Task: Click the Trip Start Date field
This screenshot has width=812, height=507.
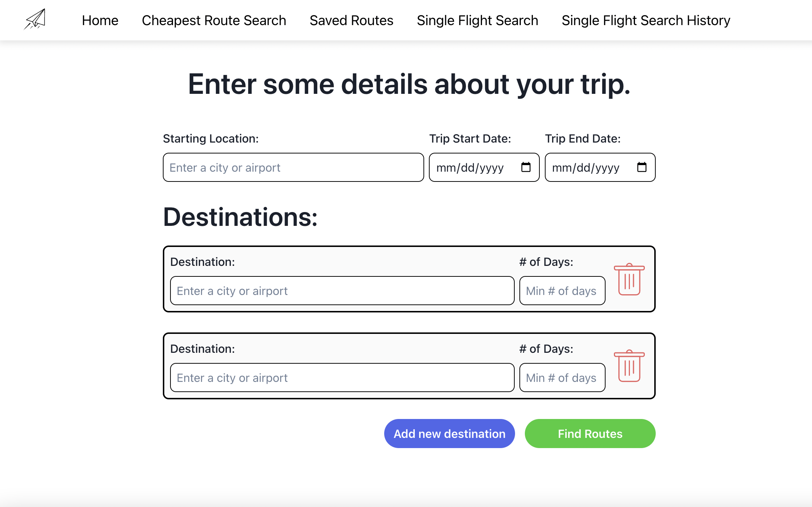Action: pos(473,167)
